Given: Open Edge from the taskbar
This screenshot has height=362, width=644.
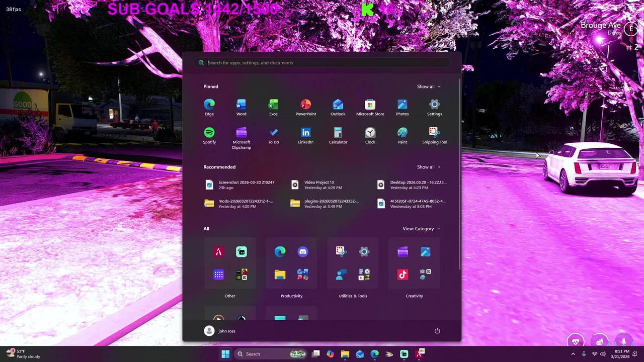Looking at the screenshot, I should tap(374, 354).
